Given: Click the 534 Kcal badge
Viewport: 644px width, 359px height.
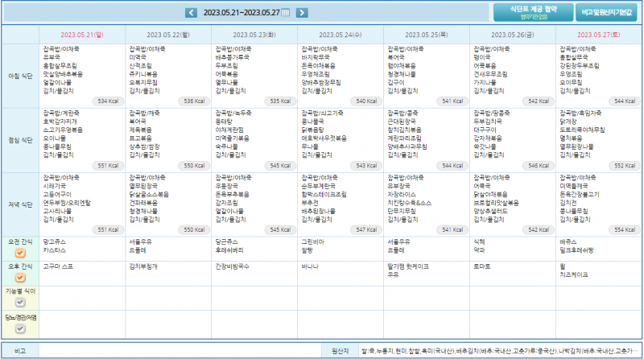Looking at the screenshot, I should pos(108,101).
